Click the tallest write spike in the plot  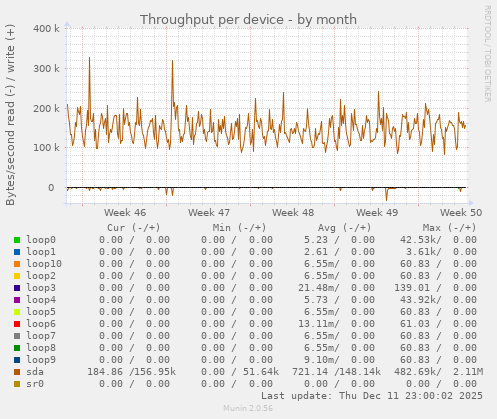[x=89, y=59]
